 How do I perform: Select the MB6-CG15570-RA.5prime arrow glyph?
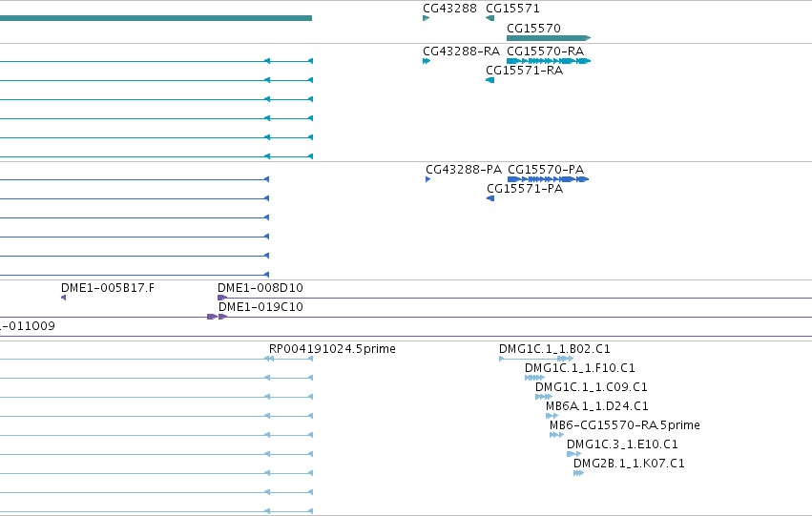tap(556, 435)
